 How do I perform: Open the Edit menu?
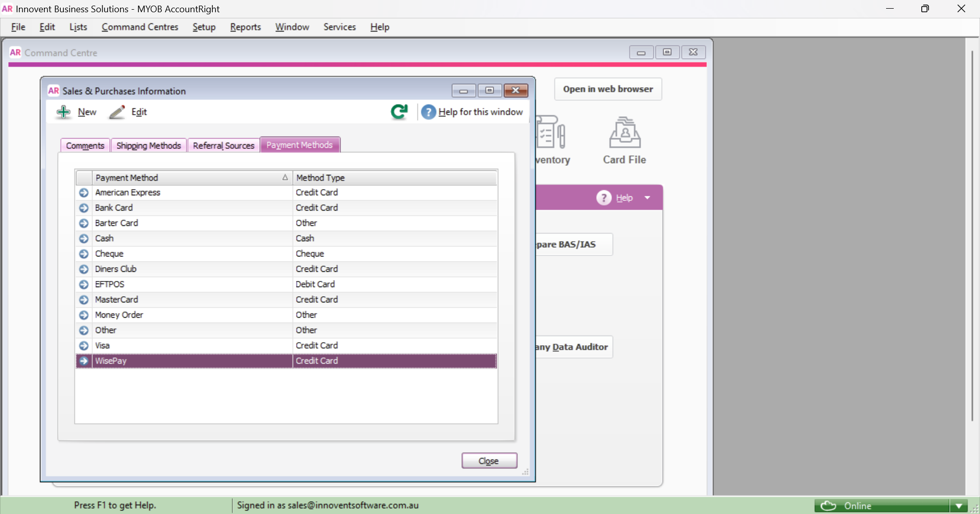pos(47,27)
